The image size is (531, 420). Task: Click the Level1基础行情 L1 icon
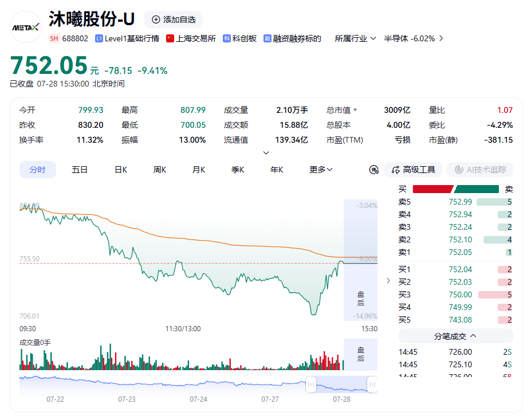tap(99, 38)
